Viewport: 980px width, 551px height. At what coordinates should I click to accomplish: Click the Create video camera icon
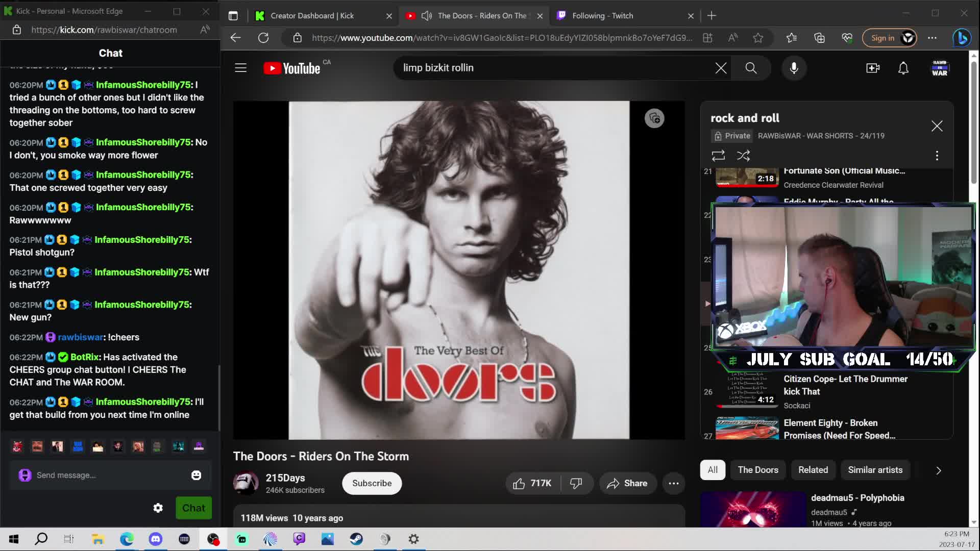(873, 68)
